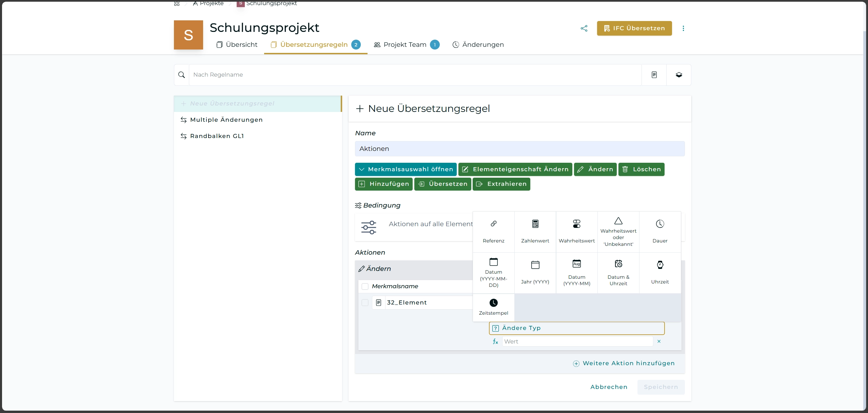Expand Merkmalsauswahl öffnen
This screenshot has height=413, width=868.
coord(406,170)
